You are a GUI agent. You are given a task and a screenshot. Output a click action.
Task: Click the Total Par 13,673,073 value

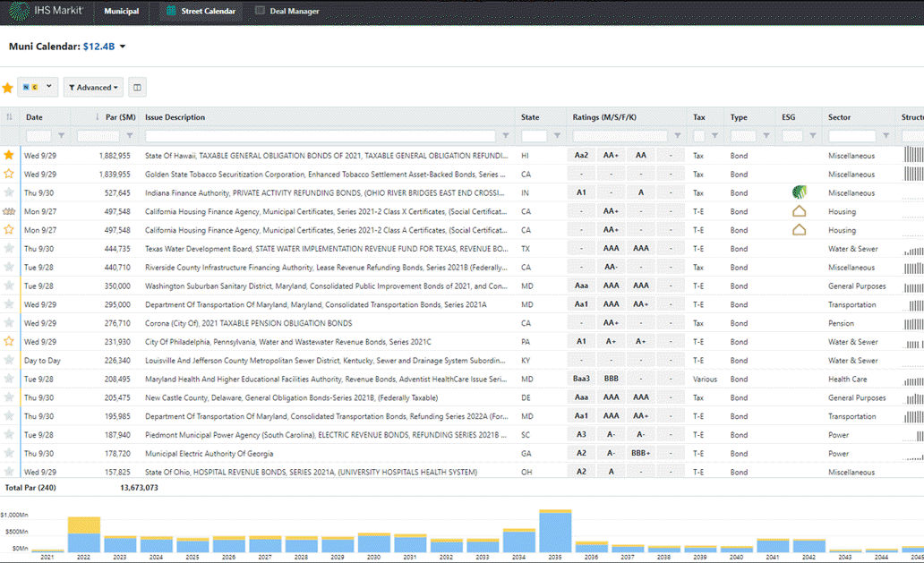[139, 488]
